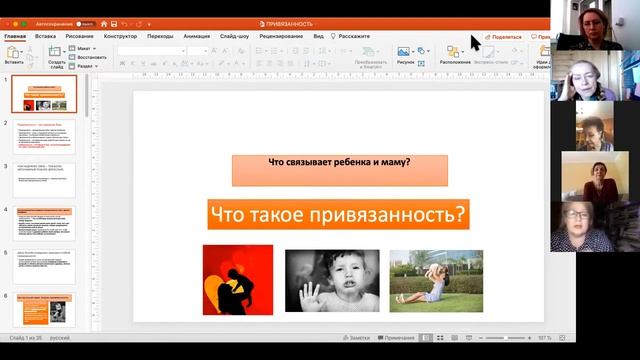Image resolution: width=640 pixels, height=360 pixels.
Task: Click the Рисунок picture icon
Action: pyautogui.click(x=403, y=52)
